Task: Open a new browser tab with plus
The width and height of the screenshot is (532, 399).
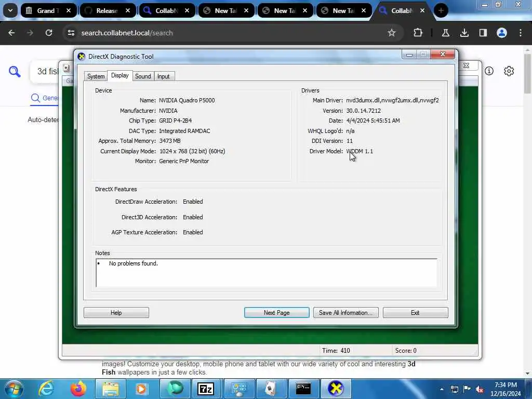Action: tap(441, 10)
